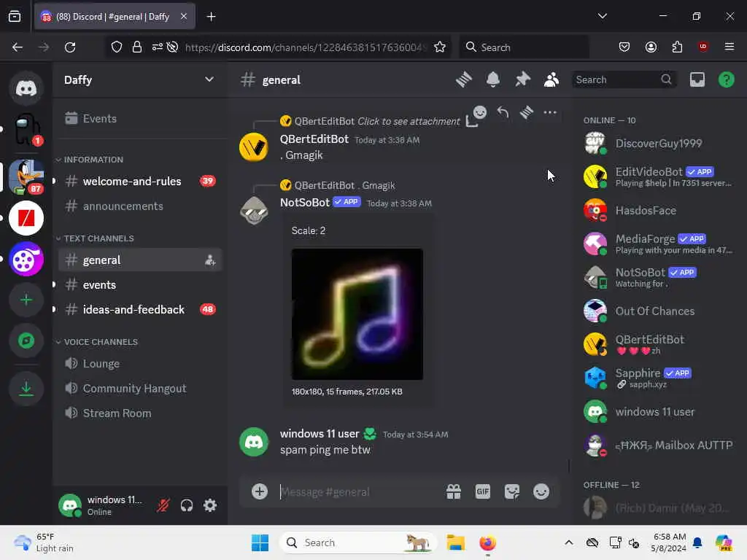The width and height of the screenshot is (747, 560).
Task: Toggle the member list
Action: pyautogui.click(x=551, y=79)
